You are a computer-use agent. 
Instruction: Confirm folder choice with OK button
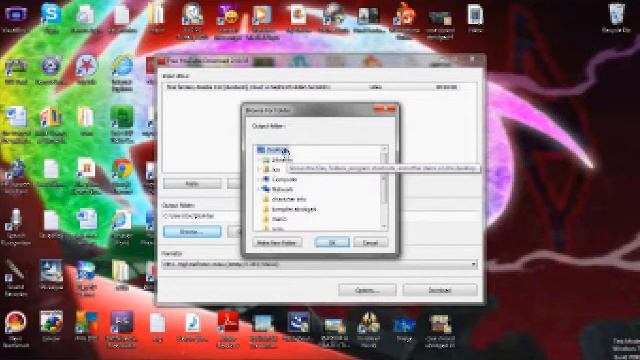332,242
